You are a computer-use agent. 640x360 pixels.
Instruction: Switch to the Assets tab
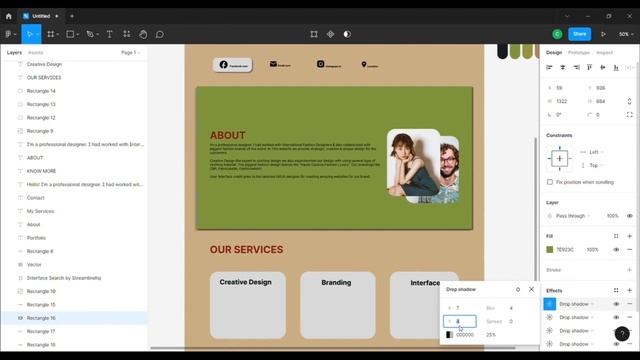click(x=36, y=53)
